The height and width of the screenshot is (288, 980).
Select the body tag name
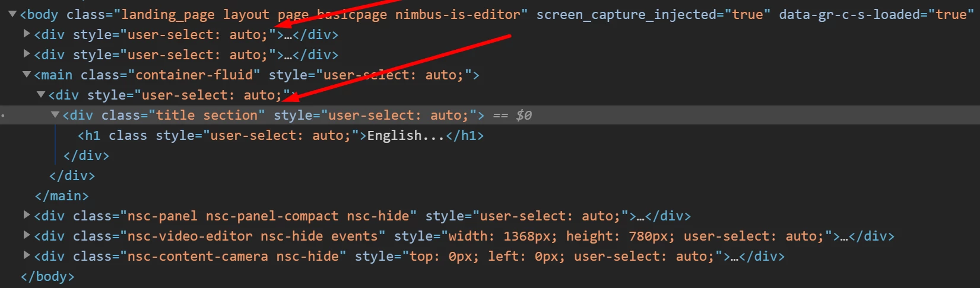[x=43, y=14]
